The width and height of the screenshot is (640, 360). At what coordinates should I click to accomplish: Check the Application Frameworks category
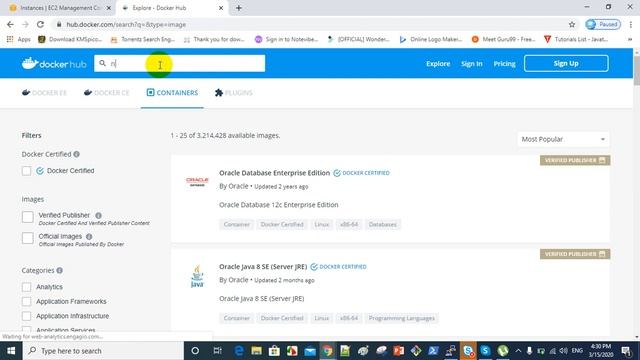27,302
